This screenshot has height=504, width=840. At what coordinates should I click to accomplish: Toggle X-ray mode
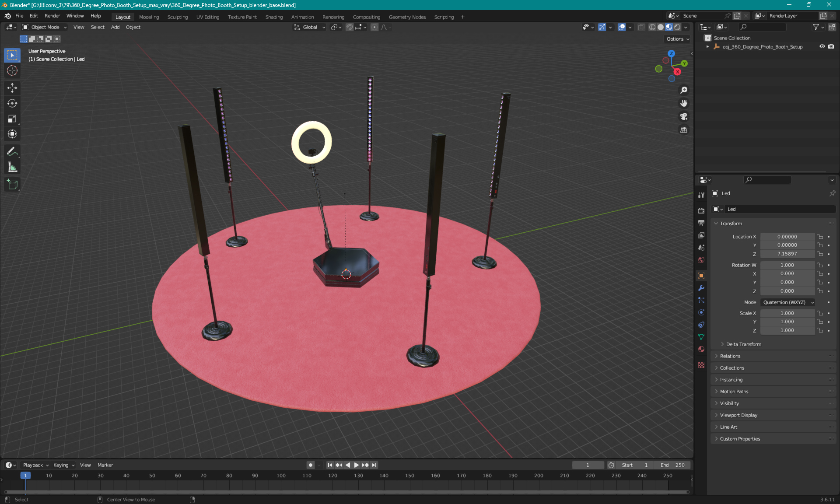(x=641, y=27)
